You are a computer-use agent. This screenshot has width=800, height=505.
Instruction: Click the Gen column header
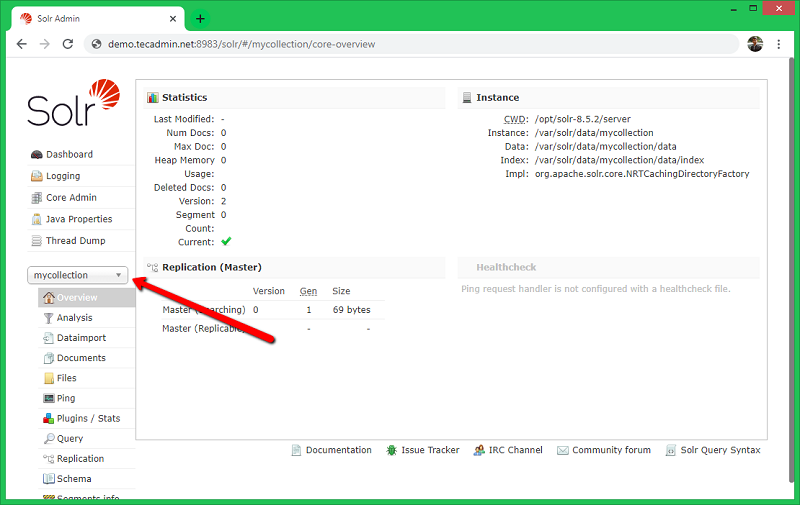(x=308, y=291)
